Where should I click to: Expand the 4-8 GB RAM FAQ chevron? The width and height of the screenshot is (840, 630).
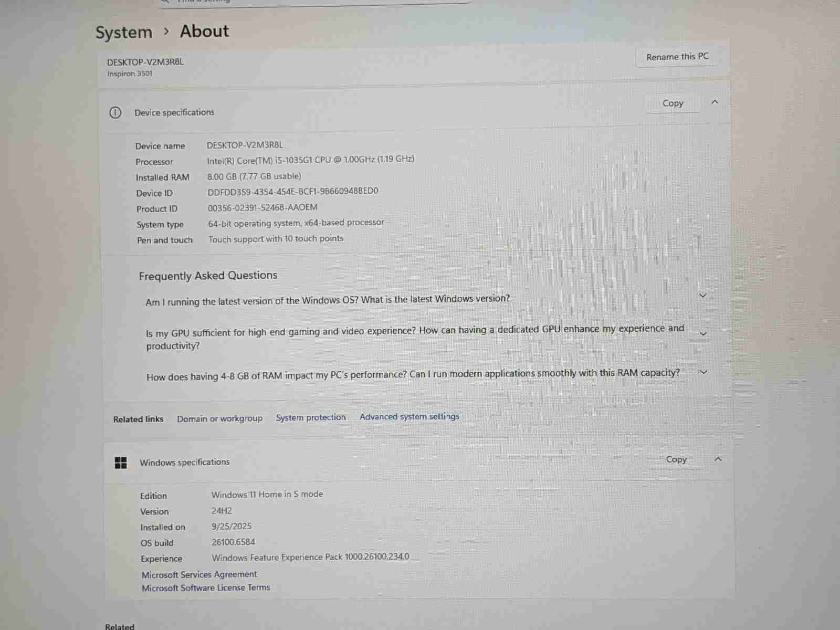[x=704, y=372]
